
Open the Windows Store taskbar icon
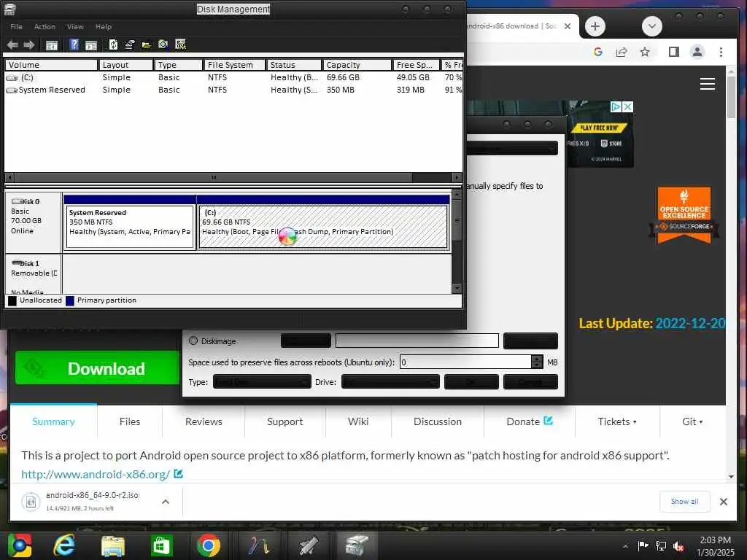pos(161,545)
